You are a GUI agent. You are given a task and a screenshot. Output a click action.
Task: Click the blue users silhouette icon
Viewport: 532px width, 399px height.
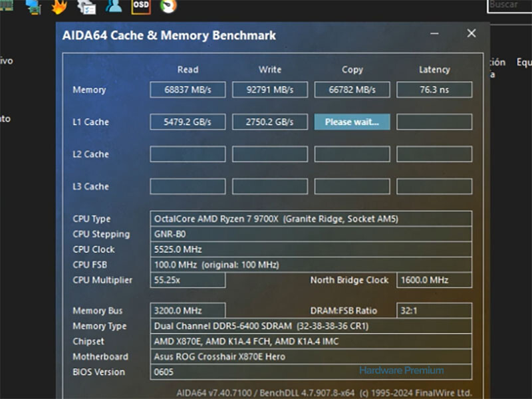(x=114, y=6)
